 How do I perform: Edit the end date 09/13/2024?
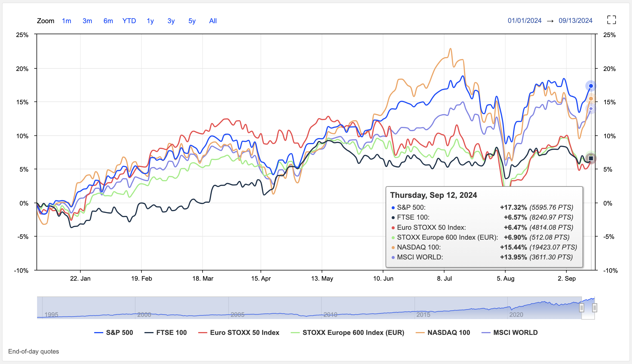pos(575,21)
